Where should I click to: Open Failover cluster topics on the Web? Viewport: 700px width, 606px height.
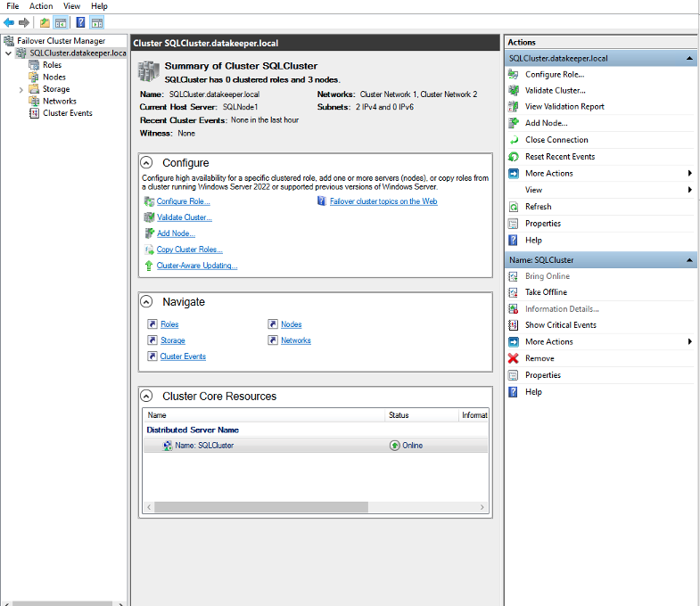tap(383, 201)
